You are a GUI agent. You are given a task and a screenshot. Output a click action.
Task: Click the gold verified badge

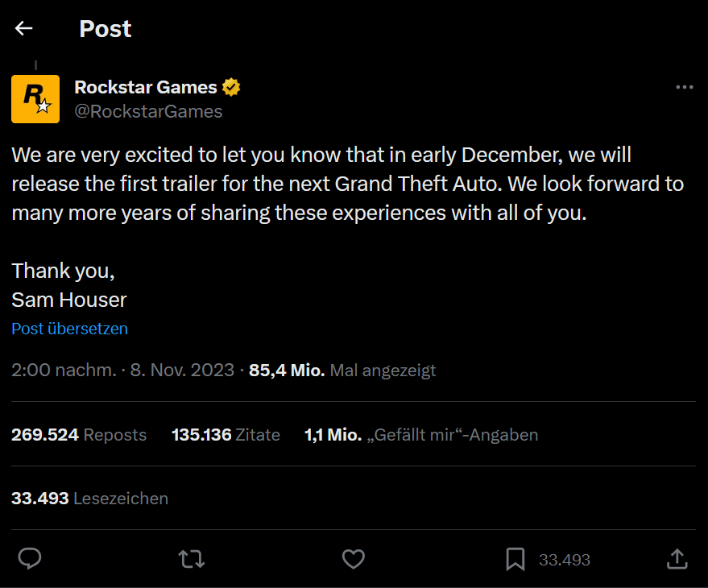(x=231, y=87)
